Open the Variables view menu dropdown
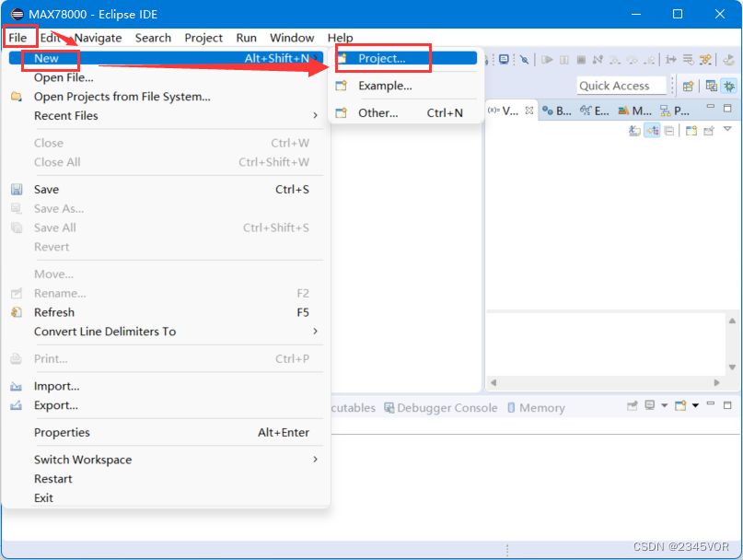The height and width of the screenshot is (560, 743). (x=727, y=129)
